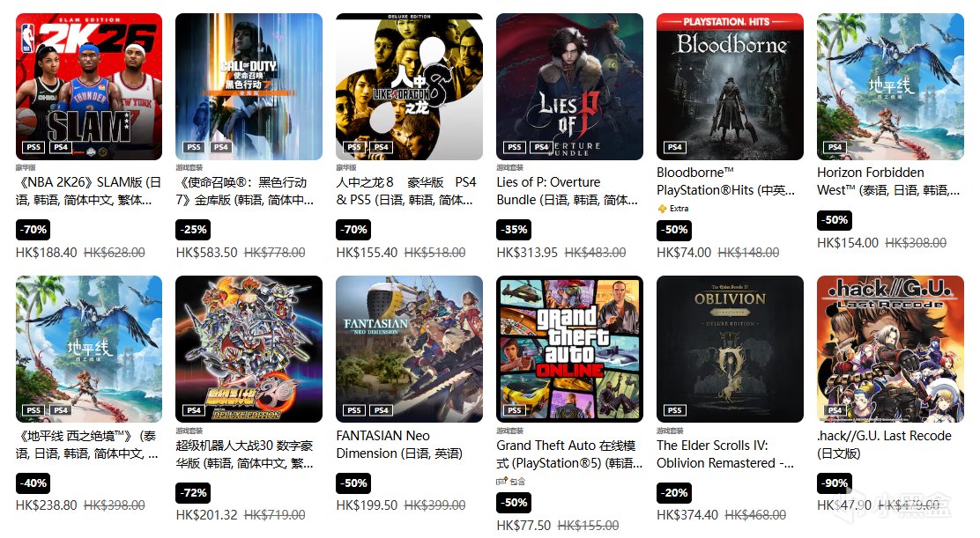
Task: Click the -70% badge under NBA 2K26
Action: click(x=33, y=230)
